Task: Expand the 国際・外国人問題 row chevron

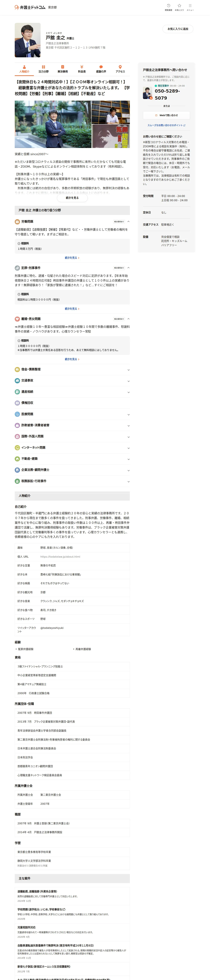Action: [128, 437]
